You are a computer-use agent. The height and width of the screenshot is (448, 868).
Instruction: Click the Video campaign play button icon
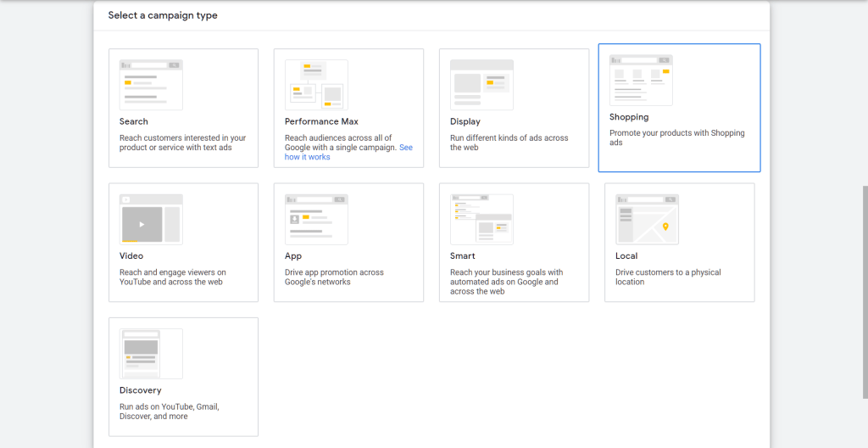(142, 225)
